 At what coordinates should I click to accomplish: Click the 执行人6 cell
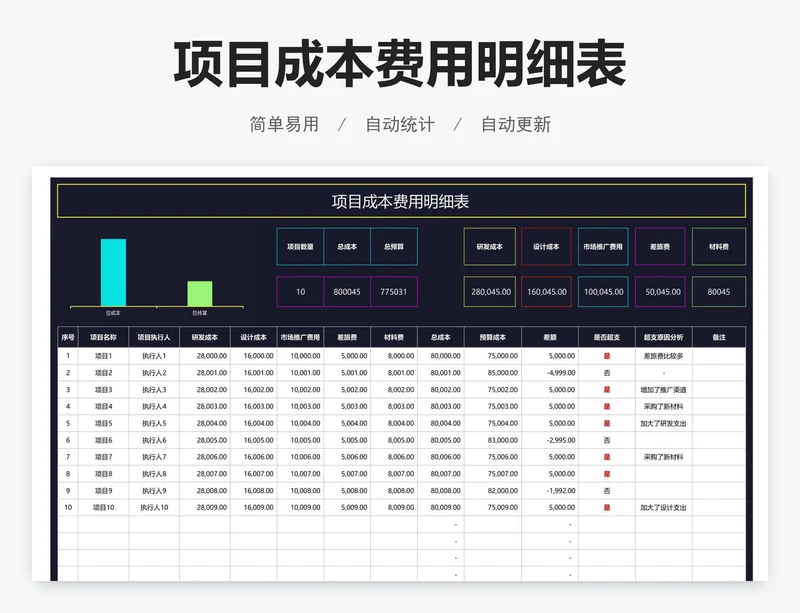click(x=154, y=440)
